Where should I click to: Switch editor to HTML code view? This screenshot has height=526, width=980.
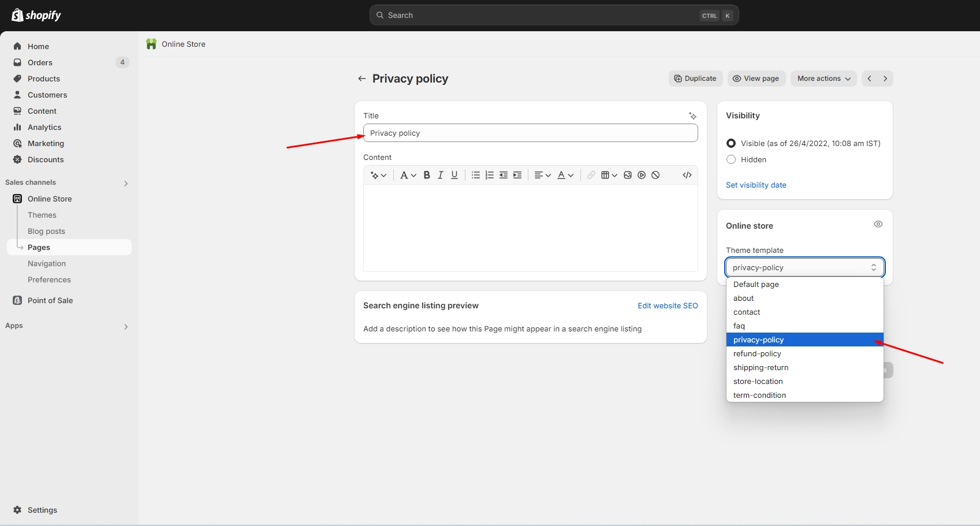click(687, 175)
